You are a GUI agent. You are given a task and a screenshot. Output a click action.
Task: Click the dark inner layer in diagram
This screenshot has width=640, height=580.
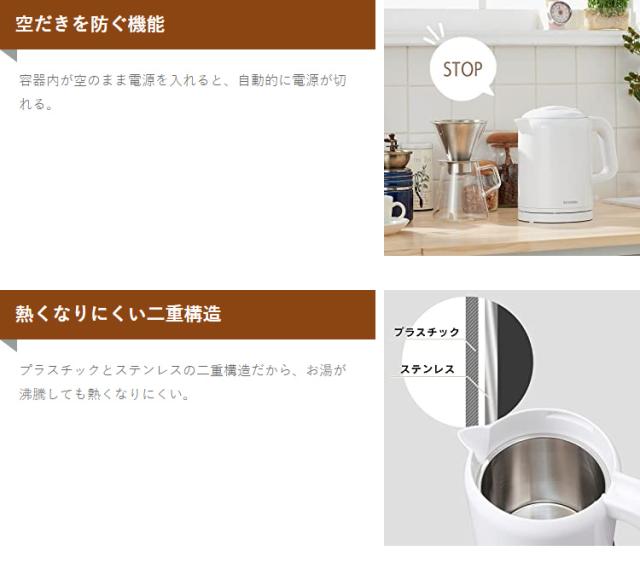point(514,361)
